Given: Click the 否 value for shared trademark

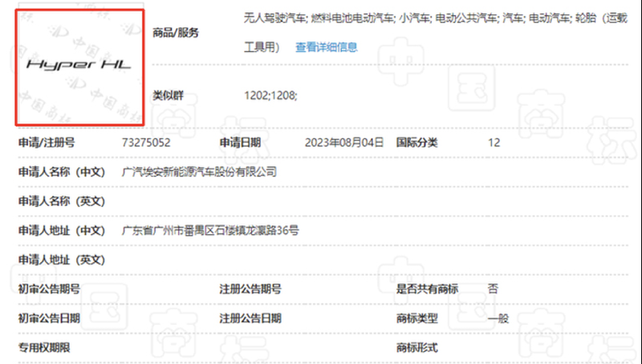Looking at the screenshot, I should click(x=493, y=289).
